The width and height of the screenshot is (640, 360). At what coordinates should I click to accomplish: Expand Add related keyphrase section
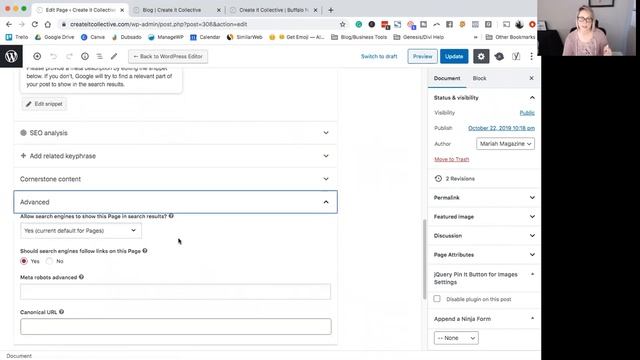pos(176,156)
